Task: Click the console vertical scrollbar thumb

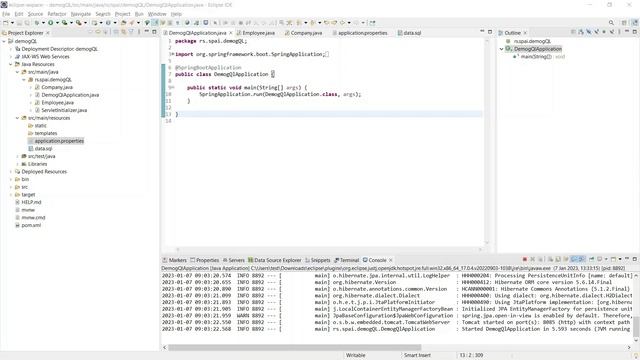Action: pyautogui.click(x=636, y=327)
